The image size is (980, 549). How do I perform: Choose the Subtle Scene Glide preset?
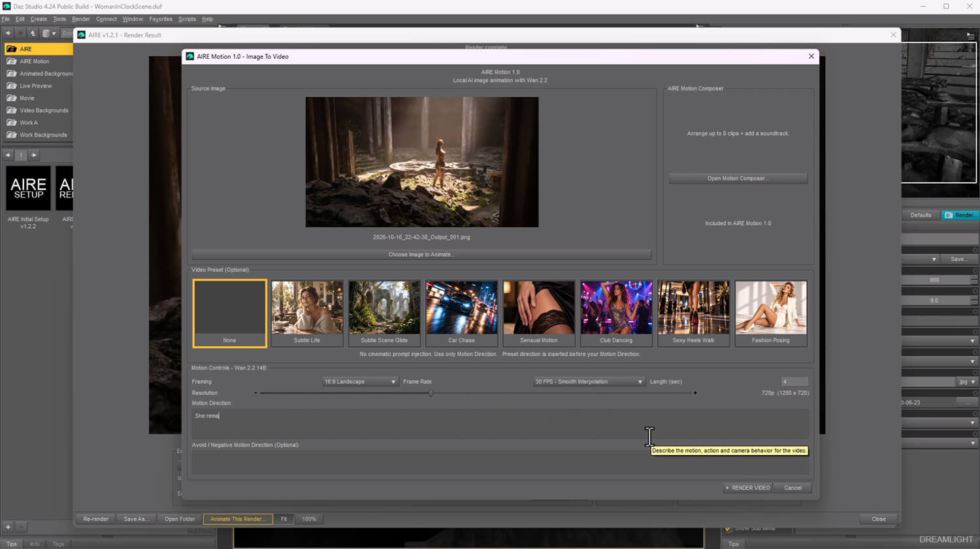tap(384, 314)
